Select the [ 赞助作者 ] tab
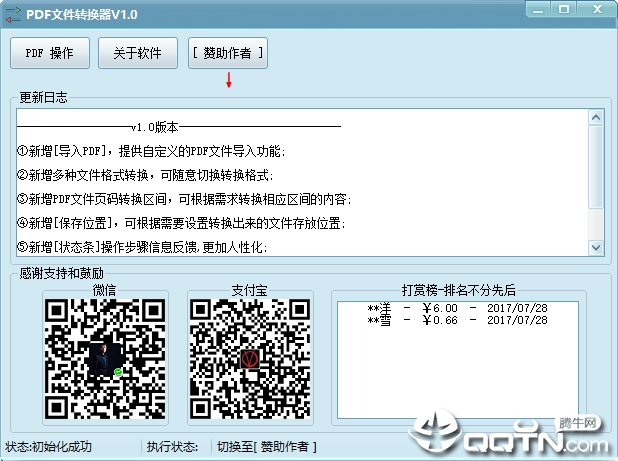 (228, 53)
